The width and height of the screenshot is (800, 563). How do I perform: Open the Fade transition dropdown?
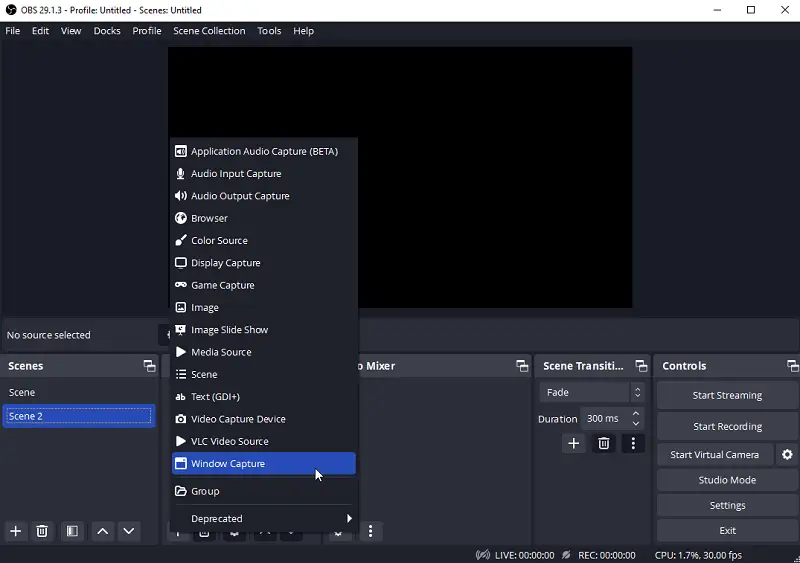592,392
